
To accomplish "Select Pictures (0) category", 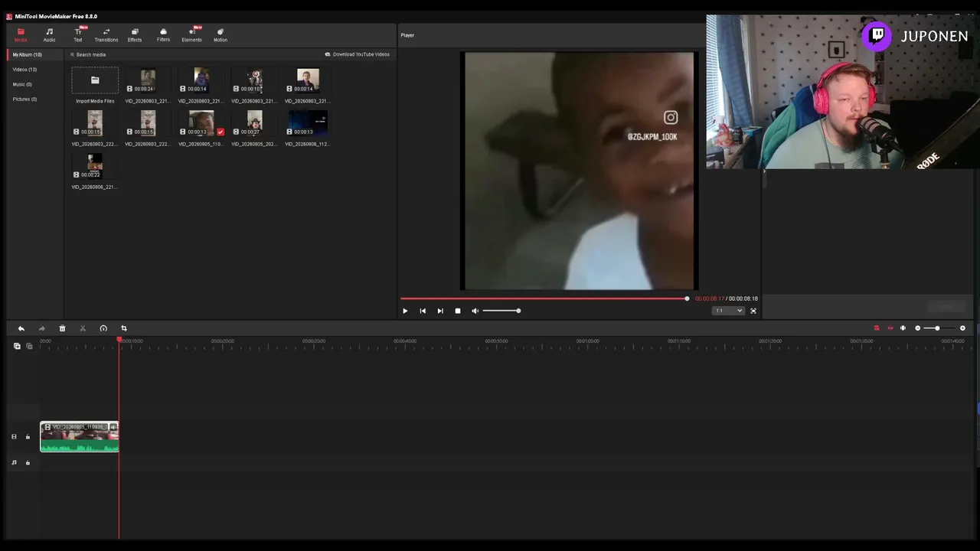I will coord(24,99).
